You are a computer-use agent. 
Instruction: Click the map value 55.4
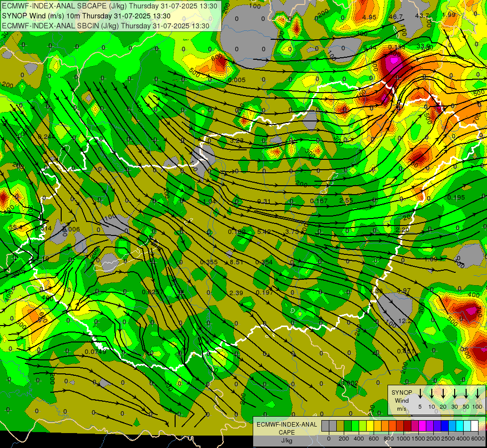[x=15, y=227]
